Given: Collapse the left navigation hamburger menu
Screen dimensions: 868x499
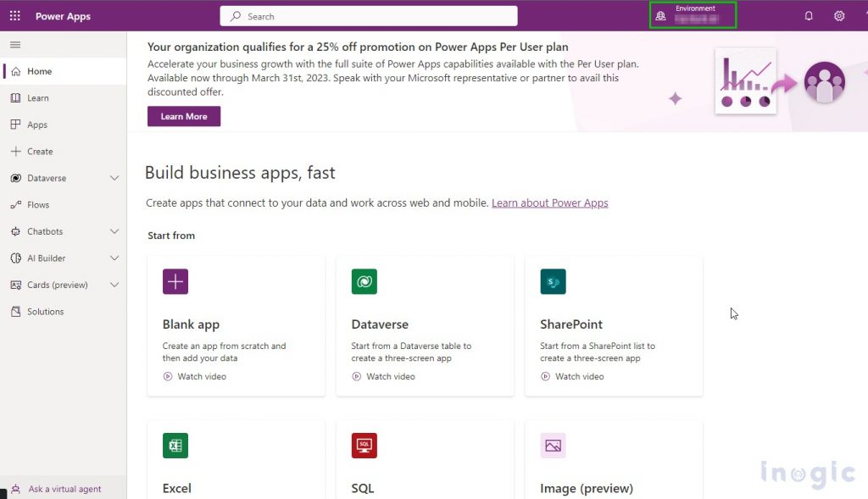Looking at the screenshot, I should pyautogui.click(x=15, y=45).
